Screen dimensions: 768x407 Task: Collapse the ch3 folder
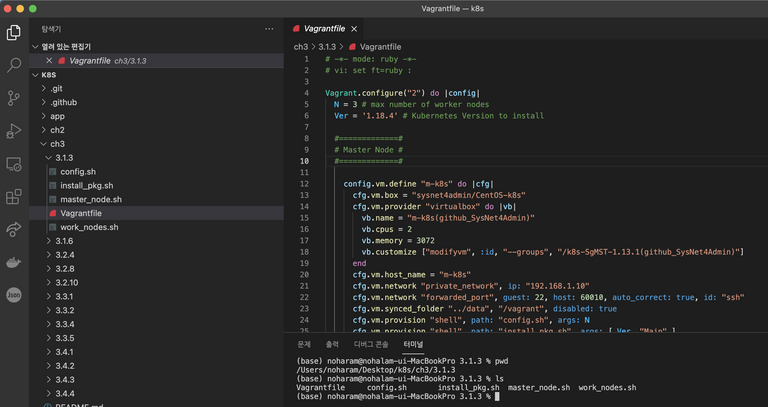(44, 144)
